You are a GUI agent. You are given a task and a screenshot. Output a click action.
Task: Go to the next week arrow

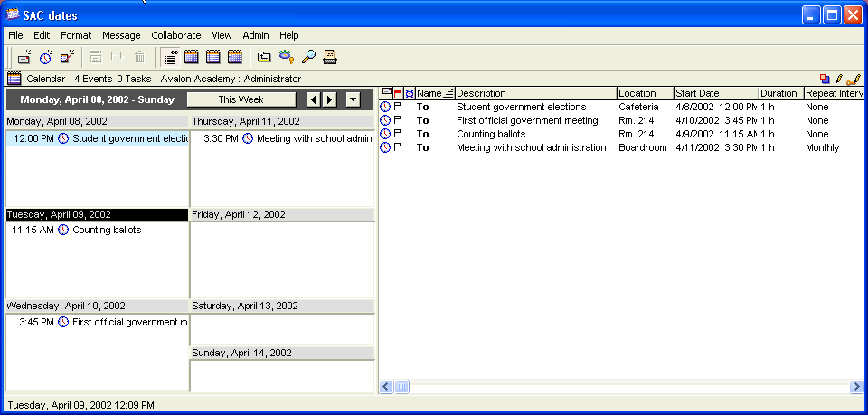pos(330,99)
